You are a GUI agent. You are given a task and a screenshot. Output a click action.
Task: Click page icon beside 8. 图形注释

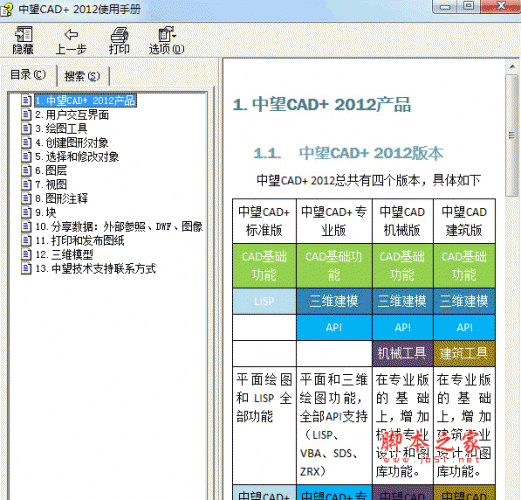(26, 198)
